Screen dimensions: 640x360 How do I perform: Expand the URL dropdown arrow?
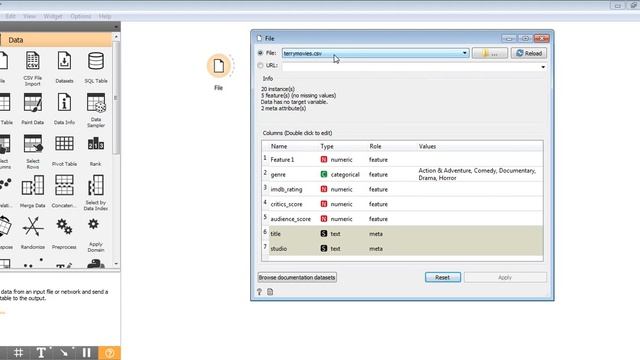pyautogui.click(x=543, y=67)
